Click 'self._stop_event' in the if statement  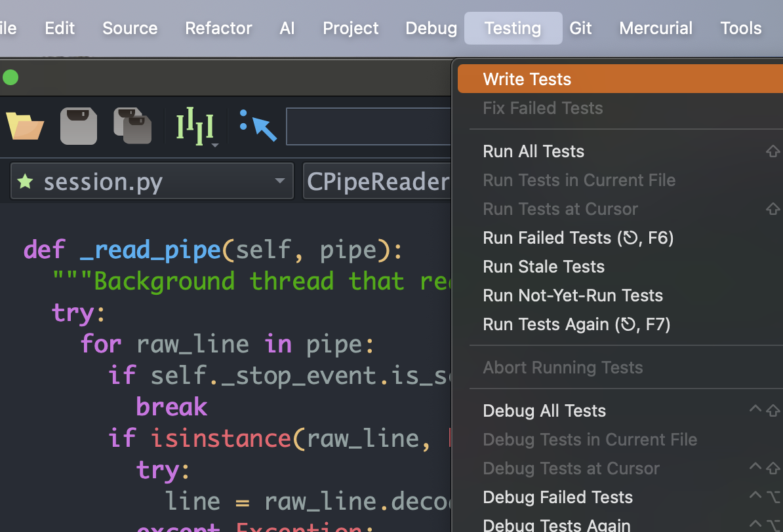pyautogui.click(x=263, y=376)
